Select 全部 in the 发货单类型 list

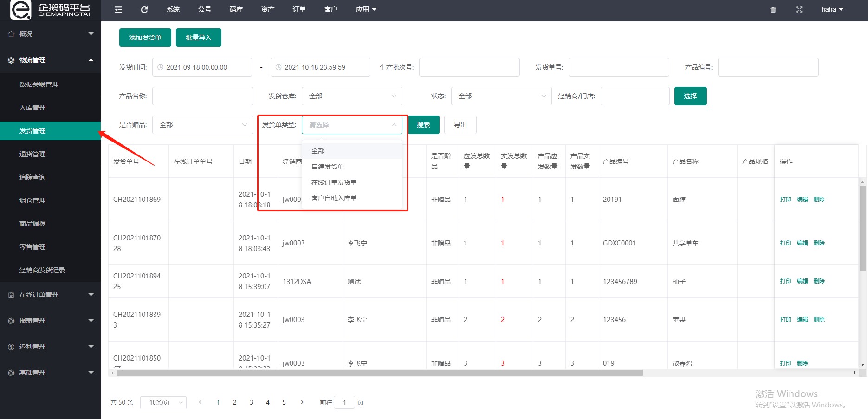pyautogui.click(x=352, y=151)
